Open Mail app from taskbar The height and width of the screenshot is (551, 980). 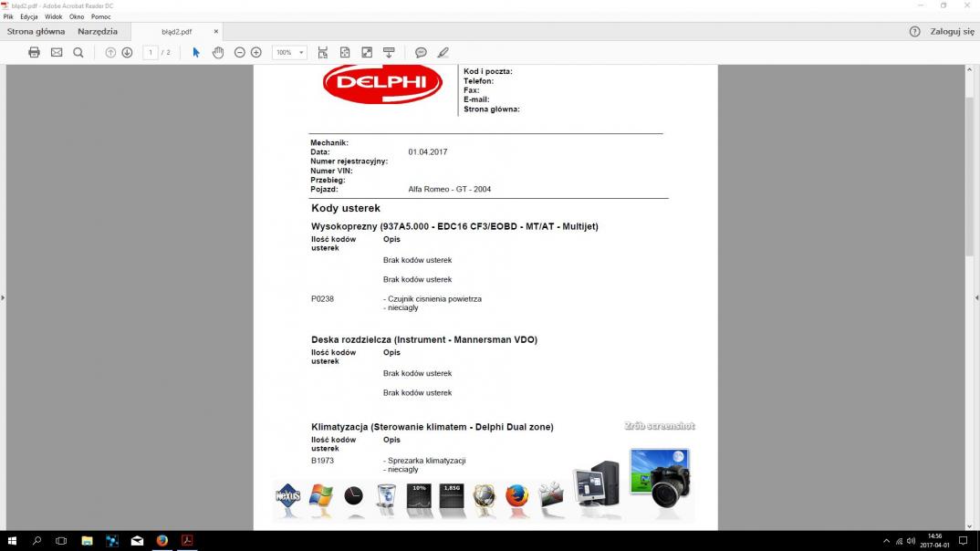137,541
